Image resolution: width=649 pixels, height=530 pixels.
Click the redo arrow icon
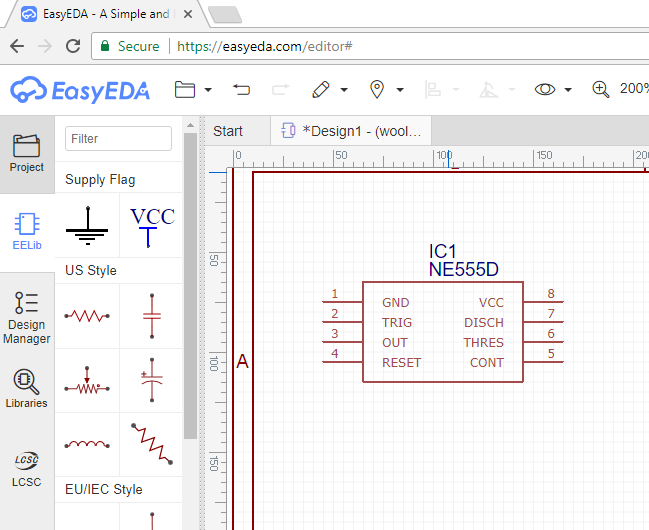(x=280, y=89)
